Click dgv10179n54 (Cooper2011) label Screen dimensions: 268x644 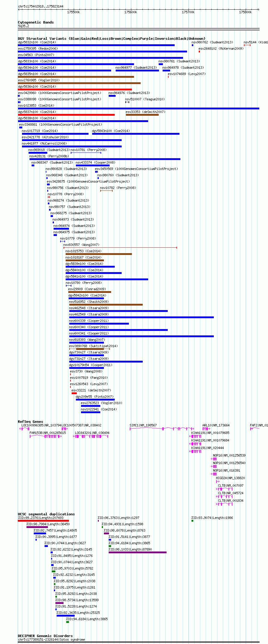pos(91,365)
